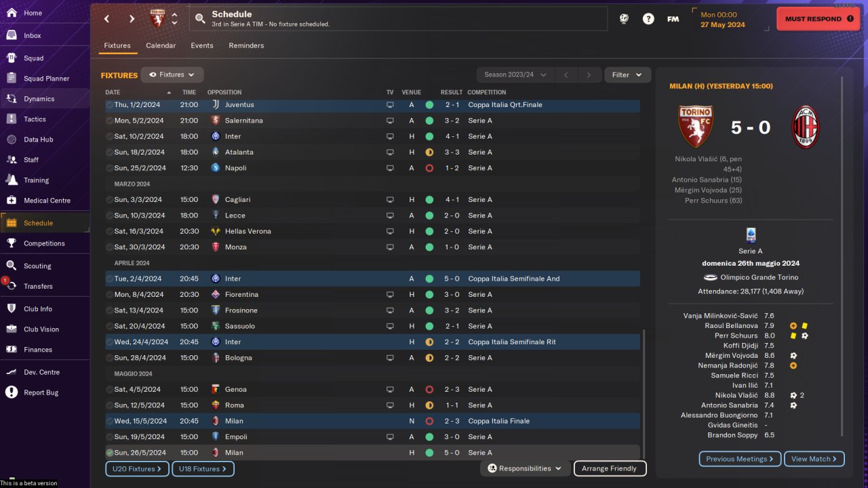Click the Must Respond button
This screenshot has width=868, height=488.
click(x=818, y=19)
